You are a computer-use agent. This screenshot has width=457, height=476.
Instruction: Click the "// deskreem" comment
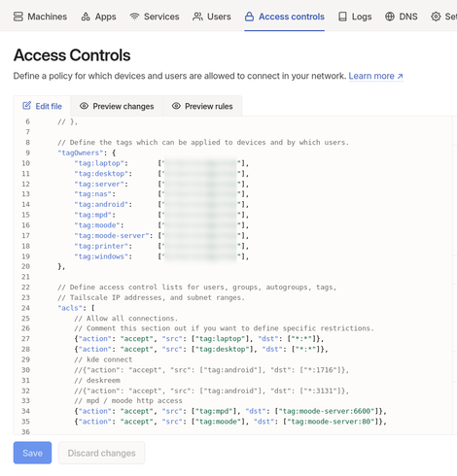pos(97,380)
